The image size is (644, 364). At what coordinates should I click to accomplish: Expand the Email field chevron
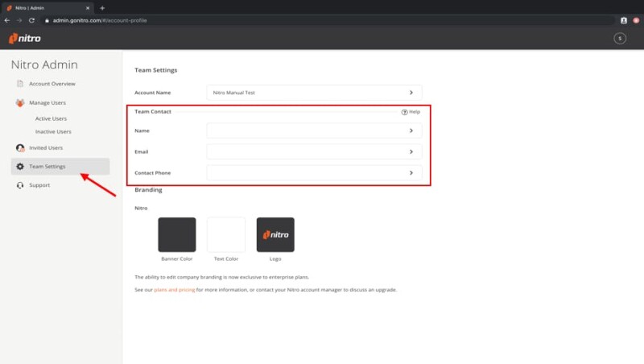[411, 152]
